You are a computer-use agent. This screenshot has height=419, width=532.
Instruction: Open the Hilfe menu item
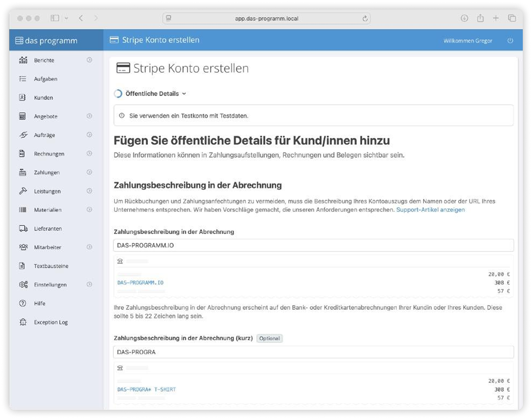(x=40, y=303)
